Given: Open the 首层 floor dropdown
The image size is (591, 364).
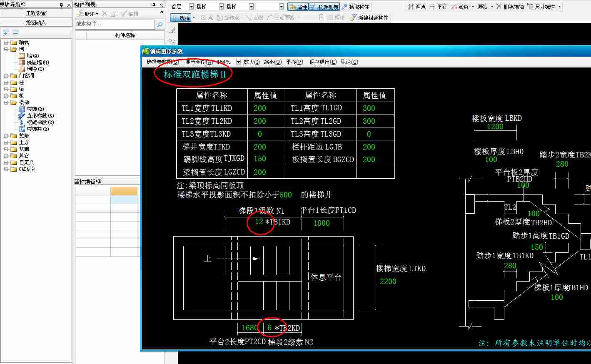Looking at the screenshot, I should pyautogui.click(x=192, y=7).
